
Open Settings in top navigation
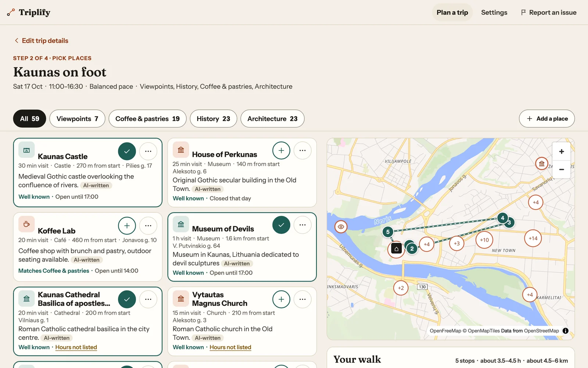pyautogui.click(x=494, y=13)
